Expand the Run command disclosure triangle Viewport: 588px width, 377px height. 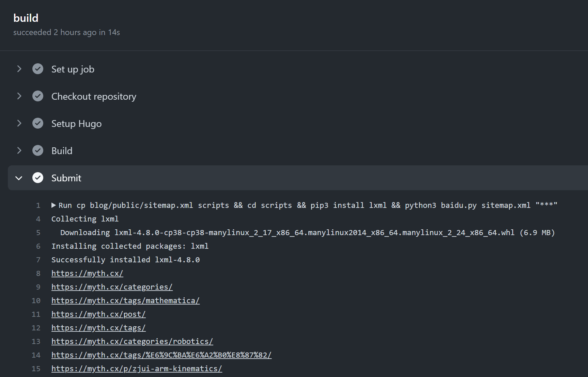pos(53,205)
